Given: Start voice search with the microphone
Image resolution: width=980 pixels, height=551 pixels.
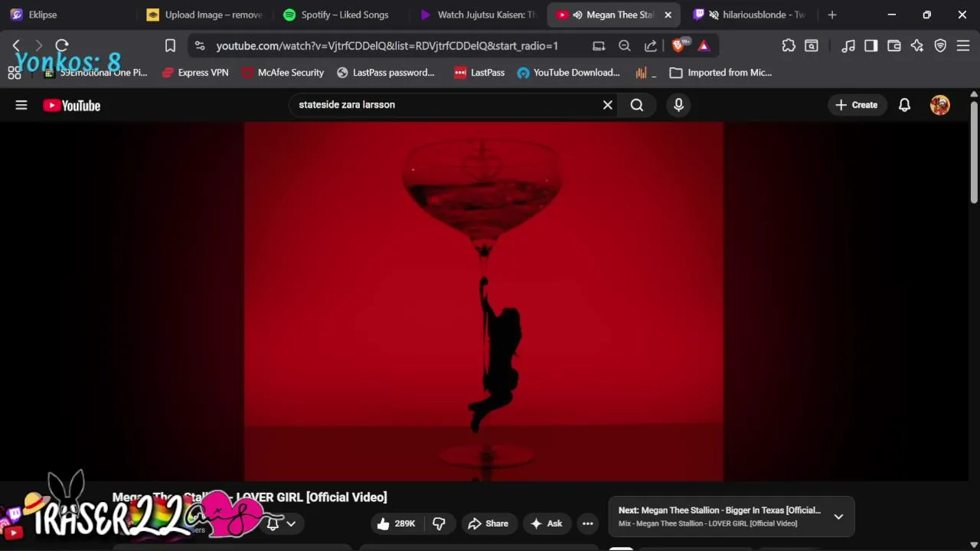Looking at the screenshot, I should 678,105.
